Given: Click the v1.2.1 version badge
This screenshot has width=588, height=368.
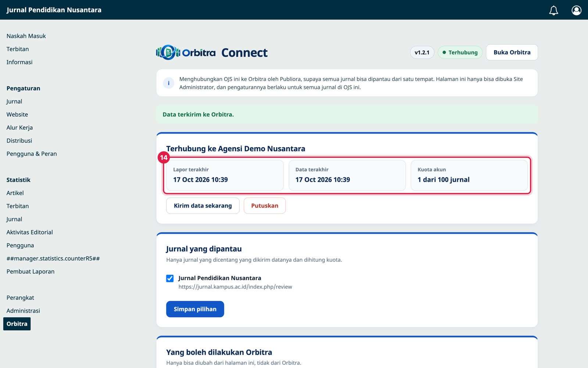Looking at the screenshot, I should pos(422,52).
